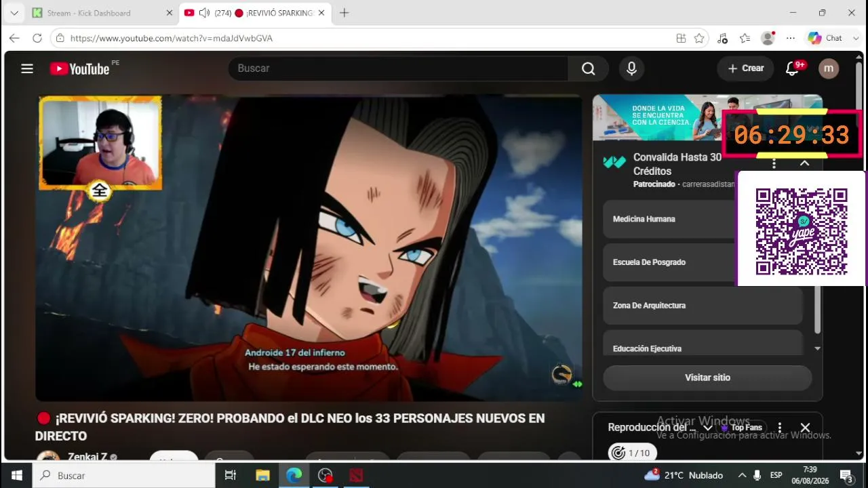Image resolution: width=868 pixels, height=488 pixels.
Task: Open Edge settings and more ellipsis menu
Action: point(790,38)
